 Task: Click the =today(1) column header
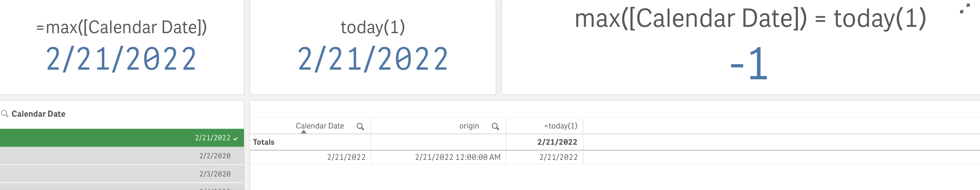click(560, 126)
